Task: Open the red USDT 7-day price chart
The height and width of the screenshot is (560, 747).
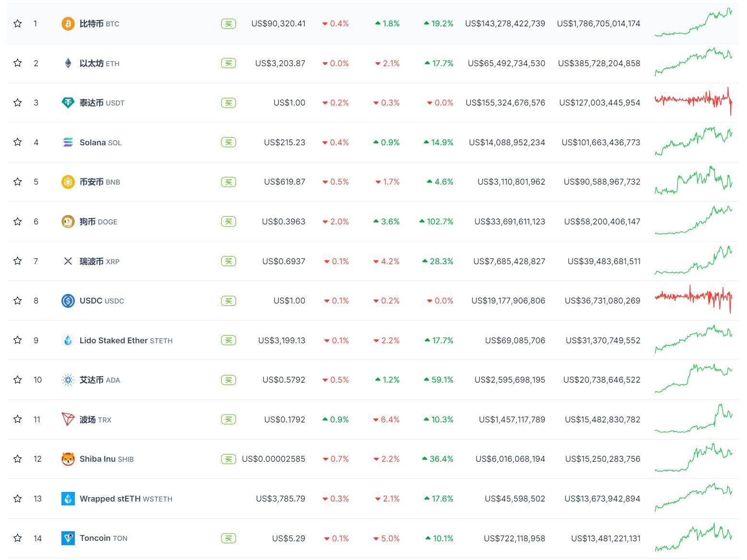Action: (693, 101)
